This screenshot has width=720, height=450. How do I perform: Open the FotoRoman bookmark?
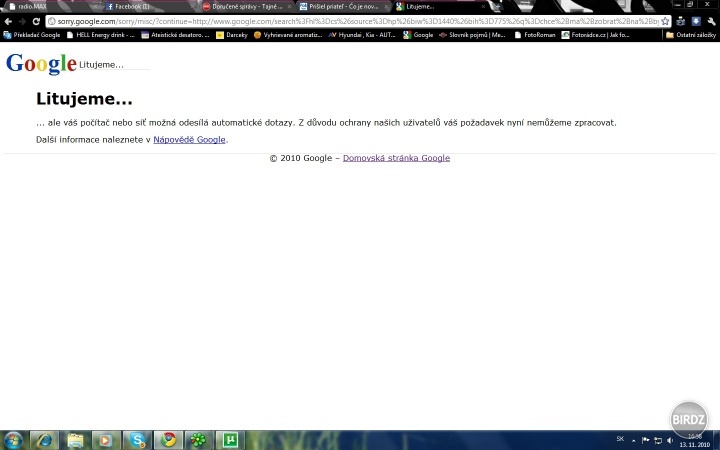(535, 35)
